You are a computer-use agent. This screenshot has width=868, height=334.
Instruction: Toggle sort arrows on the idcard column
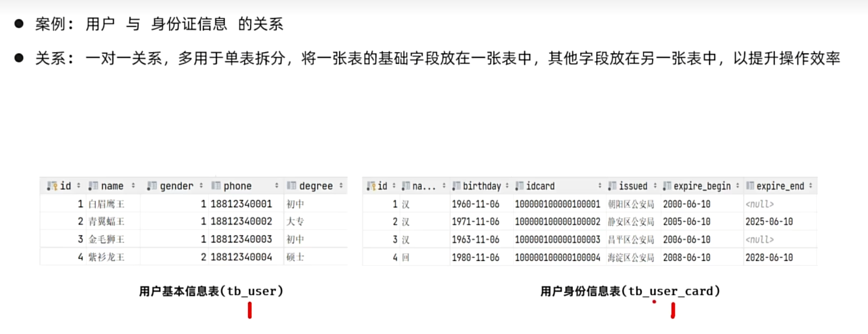(x=600, y=185)
